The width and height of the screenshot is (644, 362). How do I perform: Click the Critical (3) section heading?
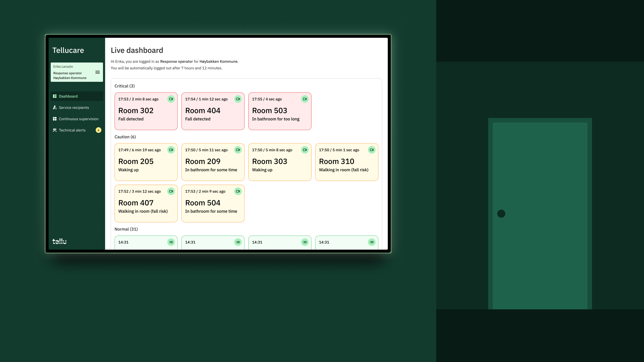[x=124, y=86]
